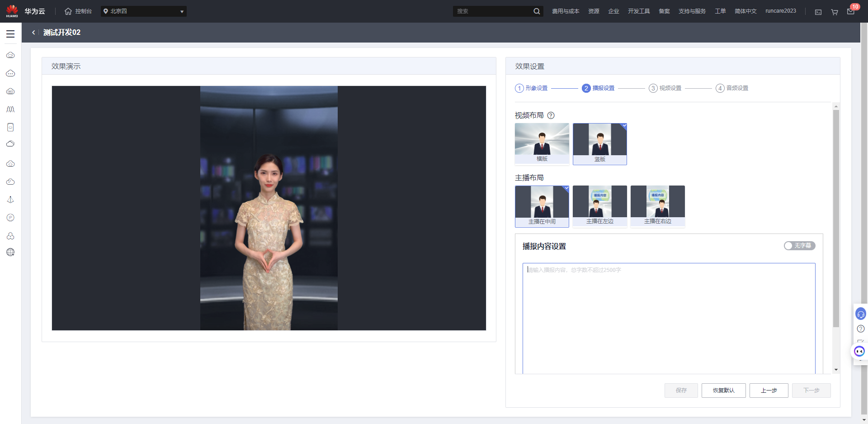Image resolution: width=868 pixels, height=424 pixels.
Task: Click the settings panel scrollbar thumb
Action: pos(836,218)
